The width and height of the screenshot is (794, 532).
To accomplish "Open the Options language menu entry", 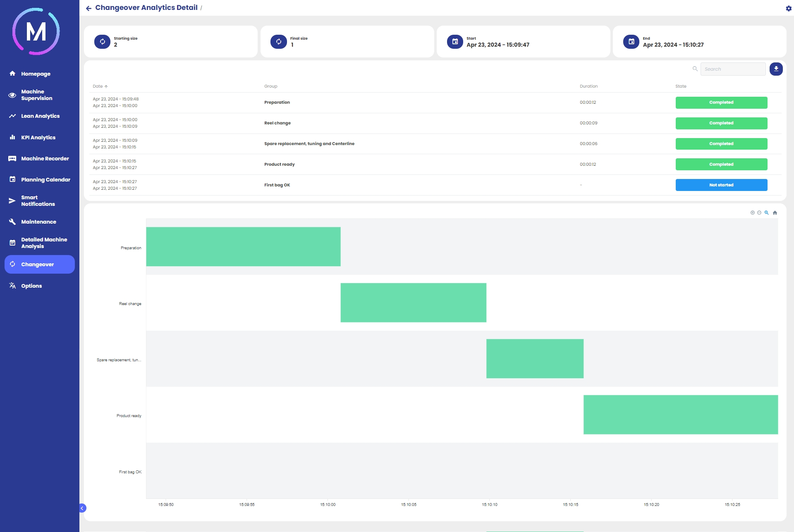I will pos(31,286).
